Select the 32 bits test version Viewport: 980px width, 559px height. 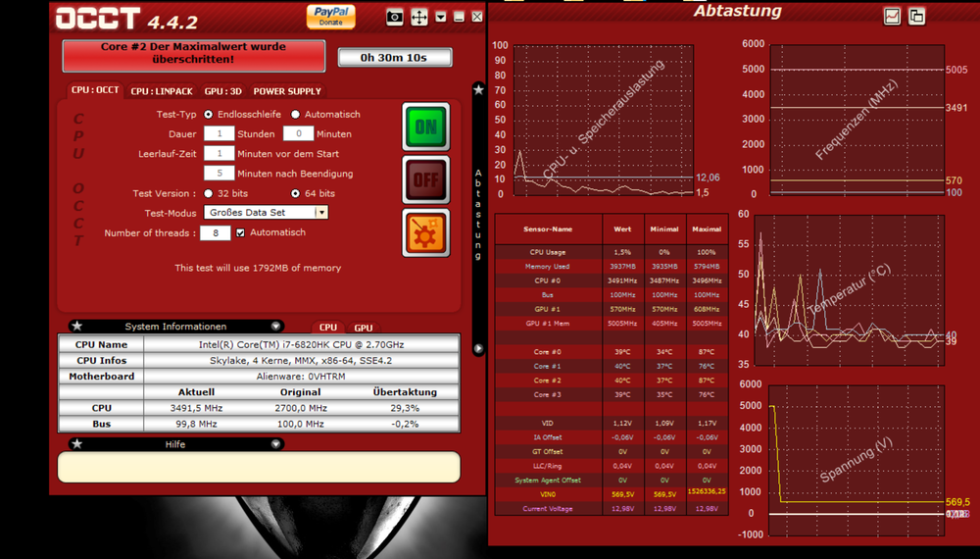209,193
